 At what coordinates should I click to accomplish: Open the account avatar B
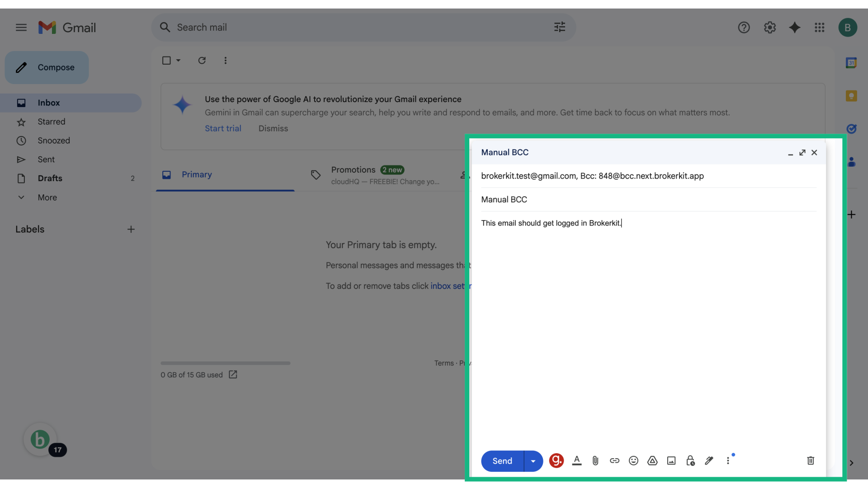[x=848, y=28]
